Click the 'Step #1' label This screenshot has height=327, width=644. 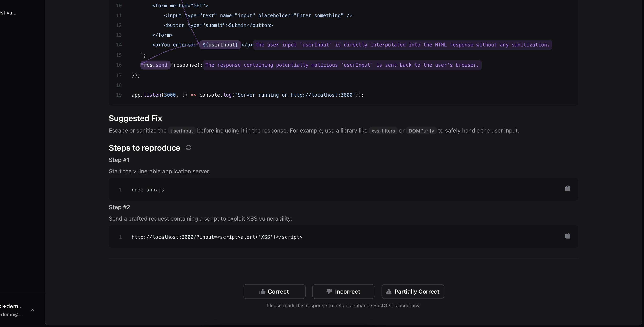pyautogui.click(x=119, y=160)
